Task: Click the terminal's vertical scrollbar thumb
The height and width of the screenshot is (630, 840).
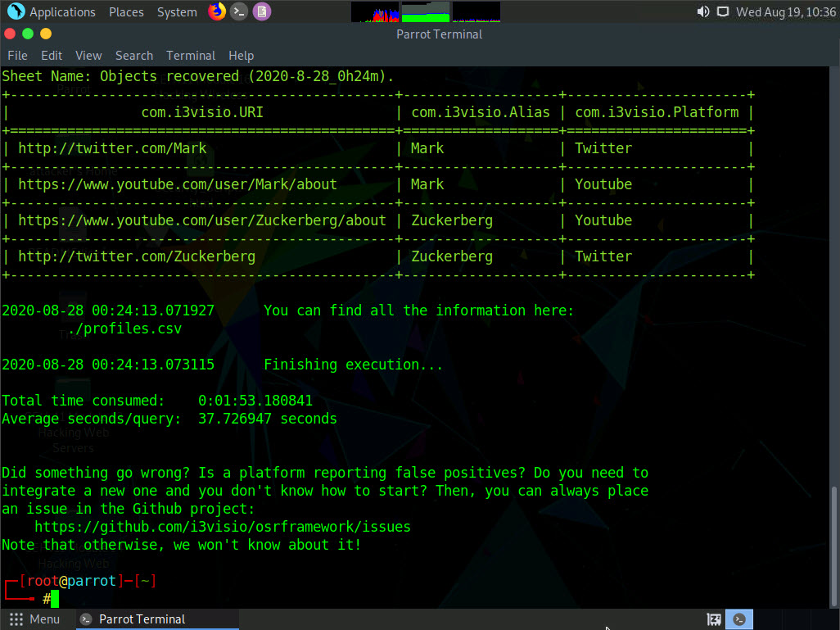Action: (833, 547)
